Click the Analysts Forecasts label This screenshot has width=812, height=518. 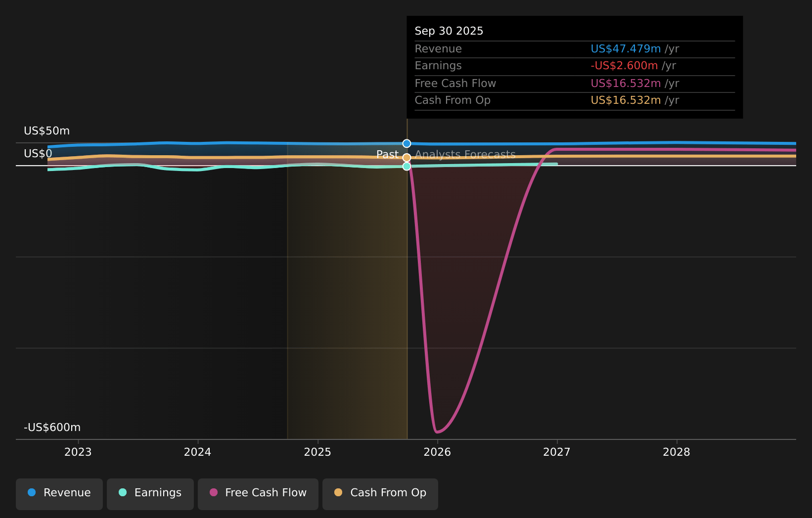click(465, 155)
